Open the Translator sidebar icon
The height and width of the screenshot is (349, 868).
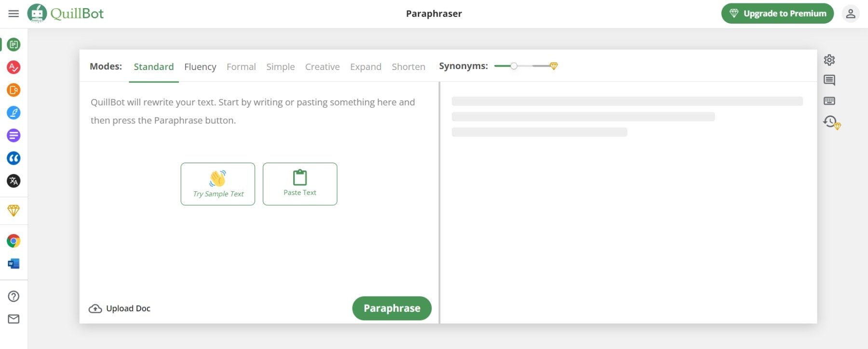pyautogui.click(x=14, y=181)
